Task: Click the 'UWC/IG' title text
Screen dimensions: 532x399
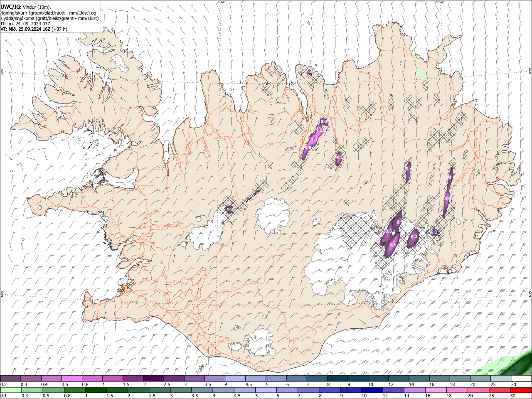Action: point(10,7)
